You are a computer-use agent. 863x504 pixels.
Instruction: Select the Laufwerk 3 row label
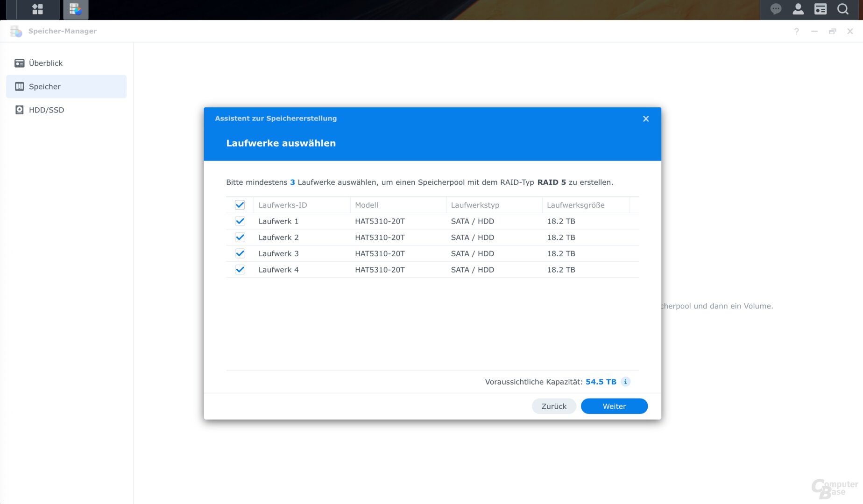point(278,253)
